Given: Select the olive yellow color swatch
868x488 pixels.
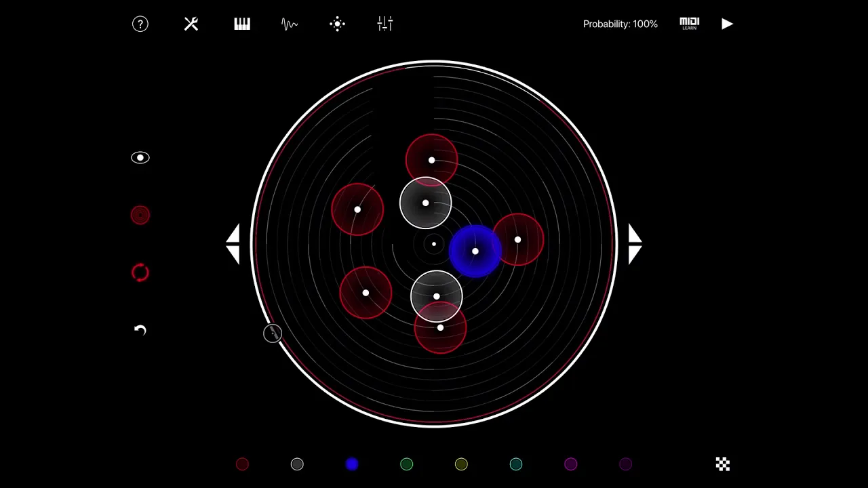Looking at the screenshot, I should click(461, 464).
